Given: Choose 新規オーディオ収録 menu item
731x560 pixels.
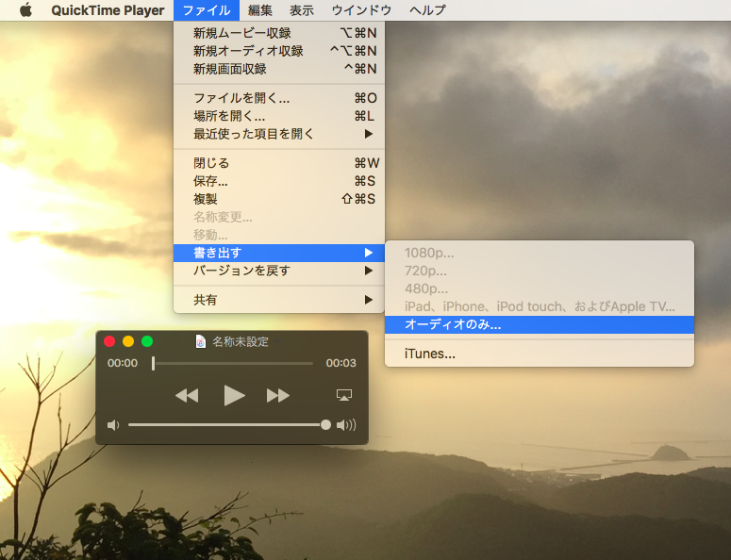Looking at the screenshot, I should coord(279,51).
